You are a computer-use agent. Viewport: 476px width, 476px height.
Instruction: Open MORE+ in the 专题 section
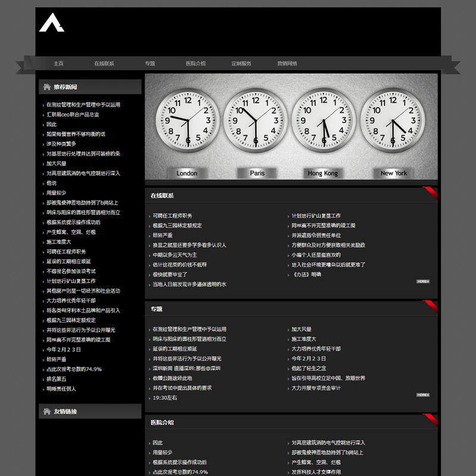[422, 394]
